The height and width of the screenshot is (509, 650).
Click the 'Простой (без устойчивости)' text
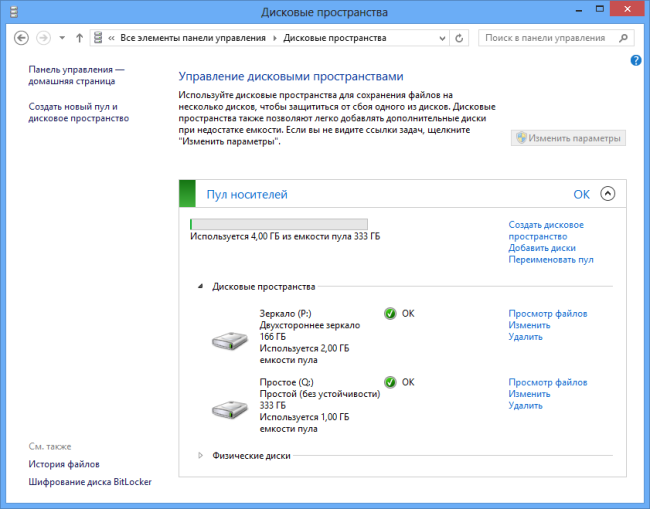pos(320,394)
